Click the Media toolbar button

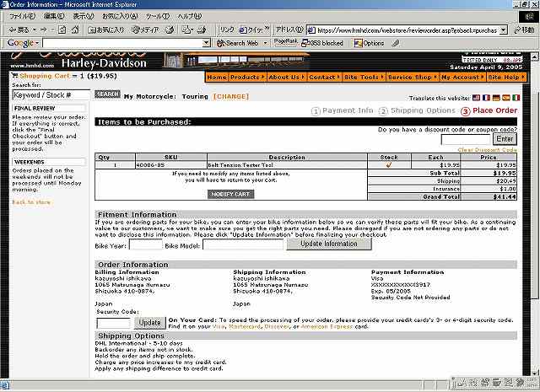(x=143, y=30)
